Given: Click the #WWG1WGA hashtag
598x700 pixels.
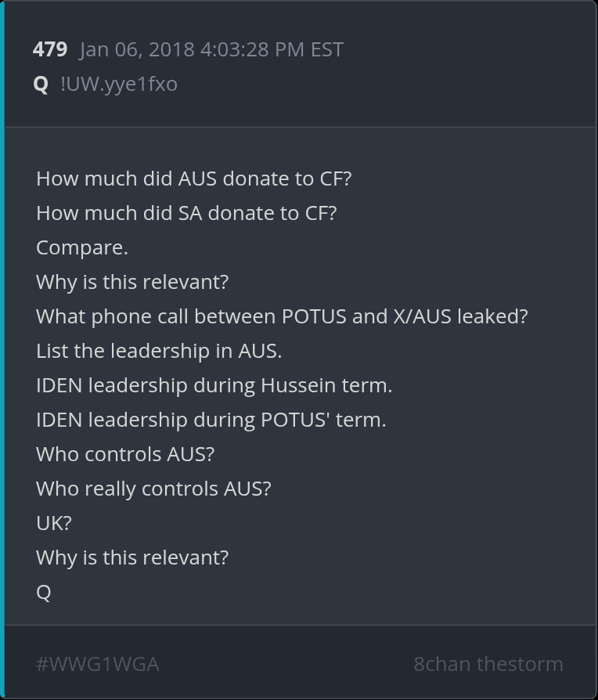Looking at the screenshot, I should click(x=97, y=664).
